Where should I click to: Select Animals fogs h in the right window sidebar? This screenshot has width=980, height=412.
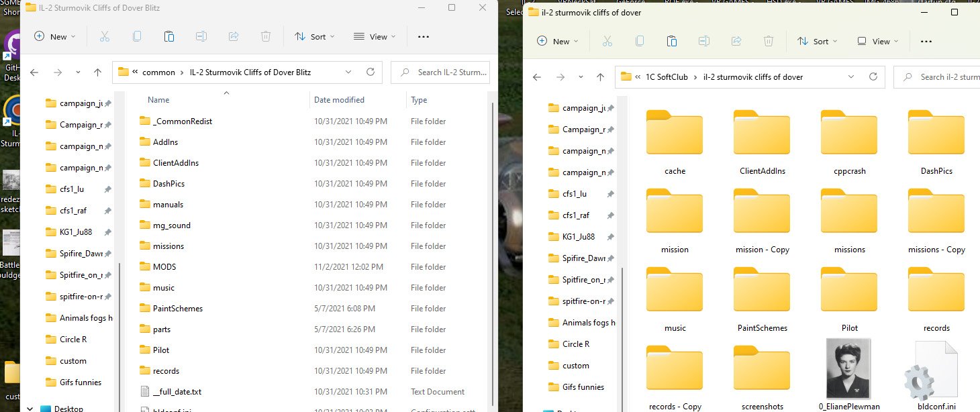(588, 323)
